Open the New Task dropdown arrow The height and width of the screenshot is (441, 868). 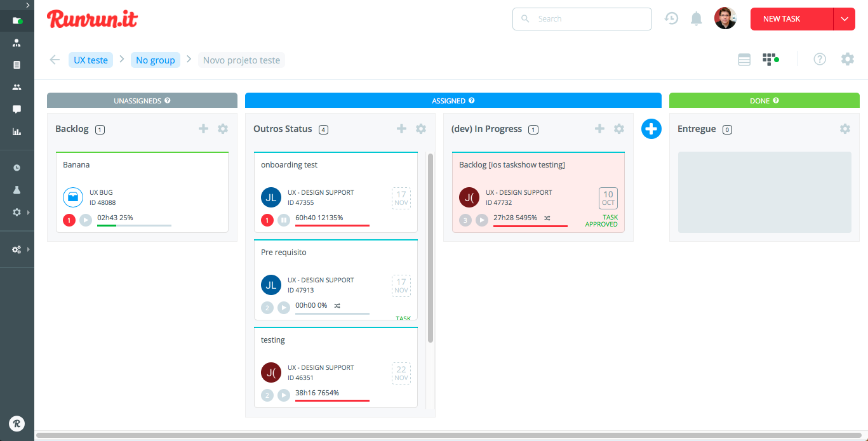point(845,19)
